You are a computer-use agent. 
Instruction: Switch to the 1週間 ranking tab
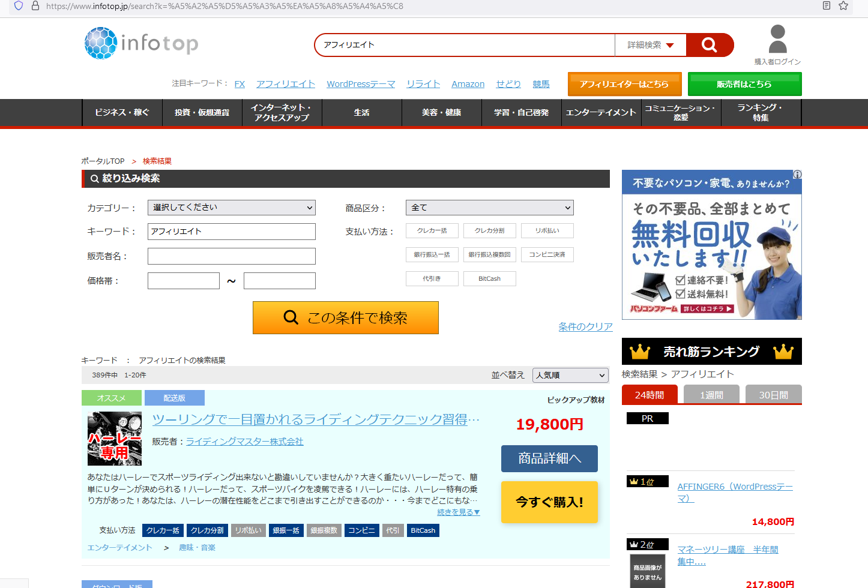click(x=711, y=394)
